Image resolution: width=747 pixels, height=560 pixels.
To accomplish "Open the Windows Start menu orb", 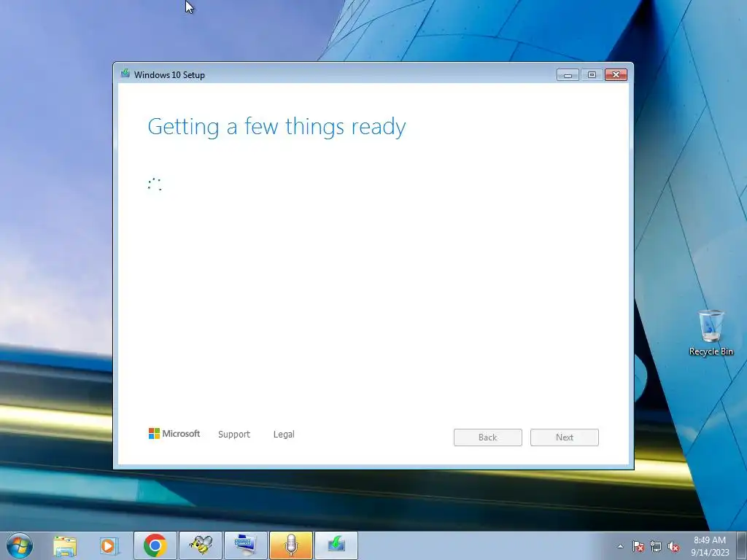I will 20,545.
